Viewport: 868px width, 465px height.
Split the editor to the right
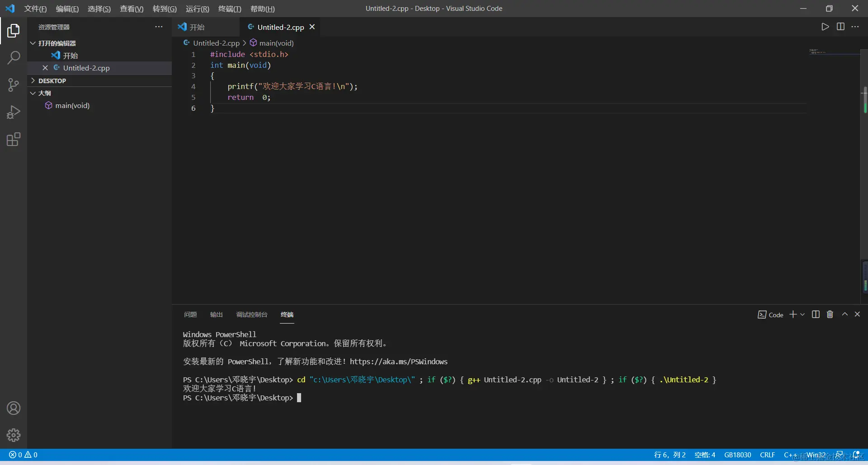click(x=840, y=27)
